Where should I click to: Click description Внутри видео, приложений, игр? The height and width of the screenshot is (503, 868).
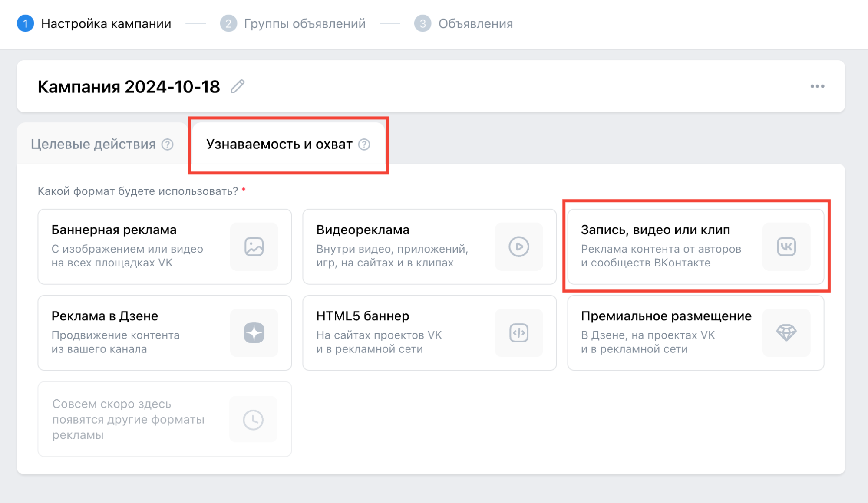tap(392, 256)
